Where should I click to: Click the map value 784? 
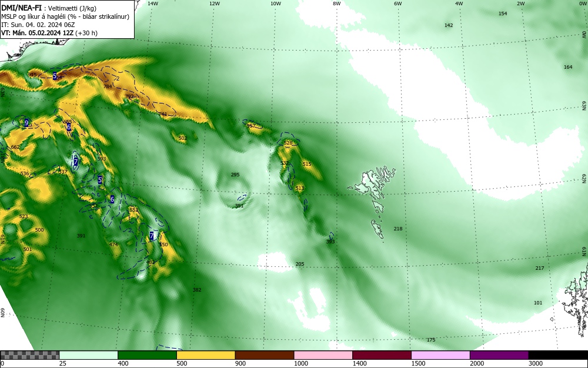pyautogui.click(x=108, y=86)
